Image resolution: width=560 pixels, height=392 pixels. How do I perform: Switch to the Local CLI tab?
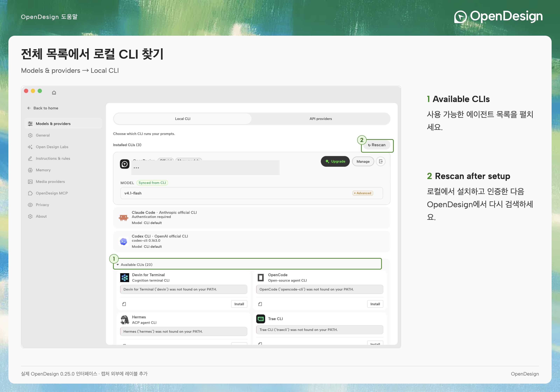coord(183,119)
